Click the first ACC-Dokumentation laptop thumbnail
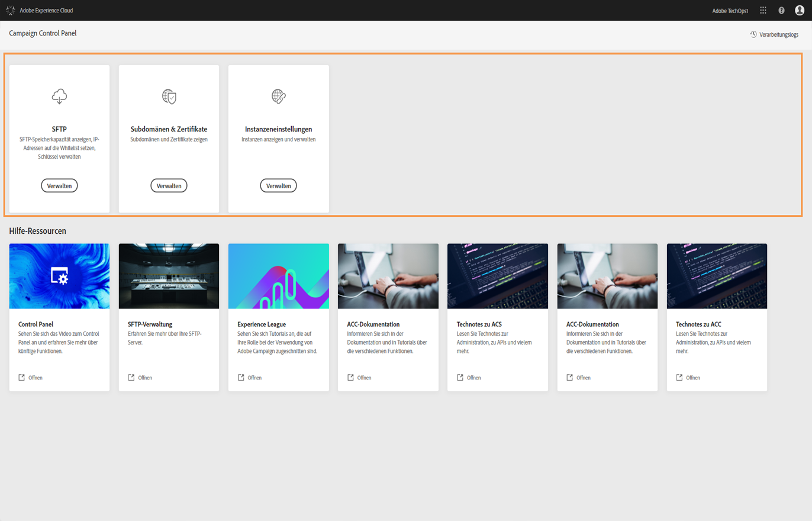This screenshot has height=521, width=812. point(388,276)
